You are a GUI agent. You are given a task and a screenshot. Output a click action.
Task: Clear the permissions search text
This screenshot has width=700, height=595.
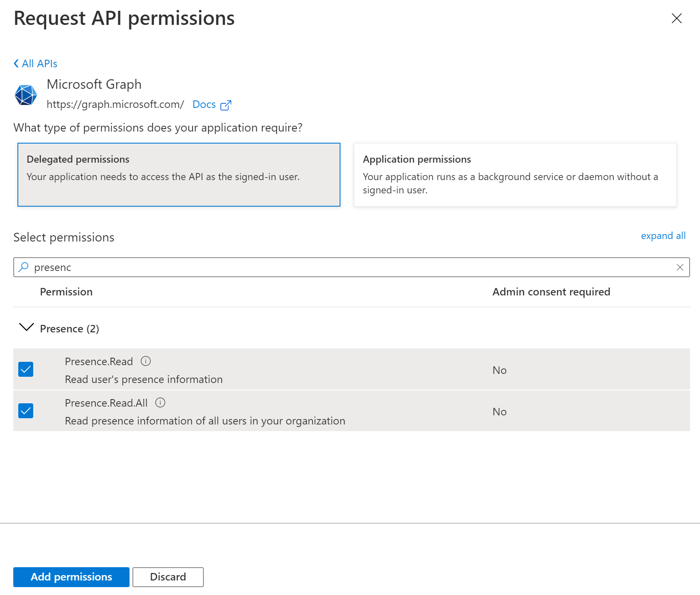[x=680, y=267]
